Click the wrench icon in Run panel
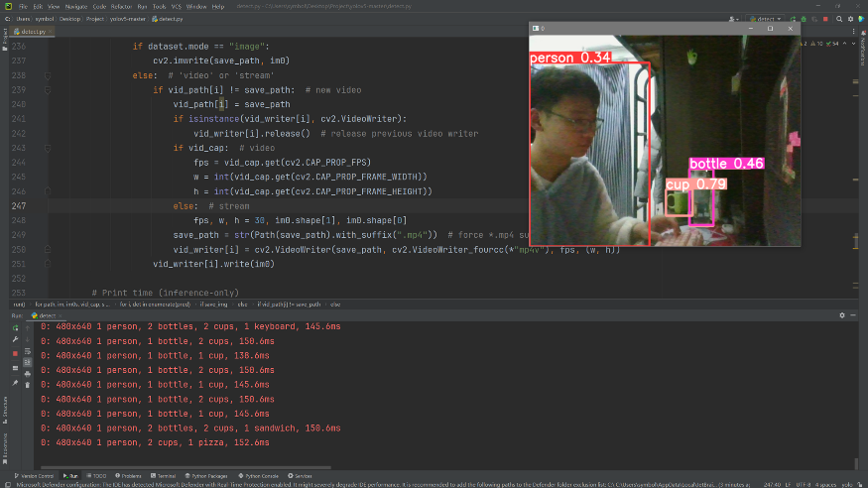868x488 pixels. [x=15, y=339]
